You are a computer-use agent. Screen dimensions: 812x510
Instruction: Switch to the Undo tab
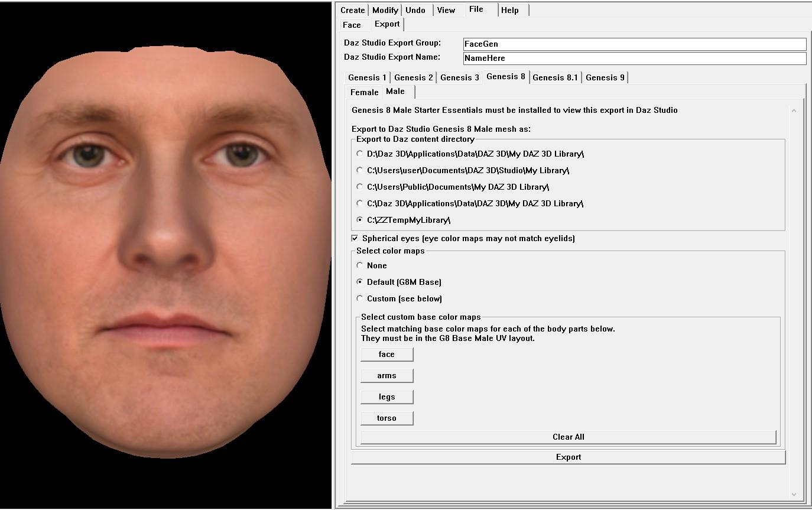click(415, 10)
